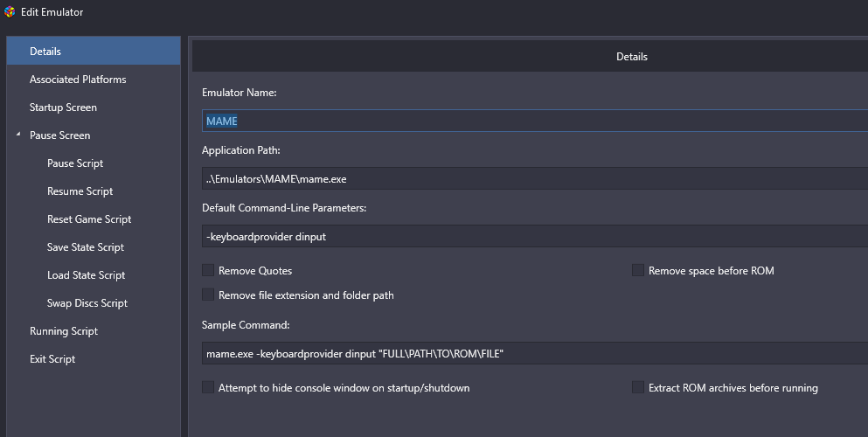The width and height of the screenshot is (868, 437).
Task: Enable the Remove Quotes checkbox
Action: [x=208, y=270]
